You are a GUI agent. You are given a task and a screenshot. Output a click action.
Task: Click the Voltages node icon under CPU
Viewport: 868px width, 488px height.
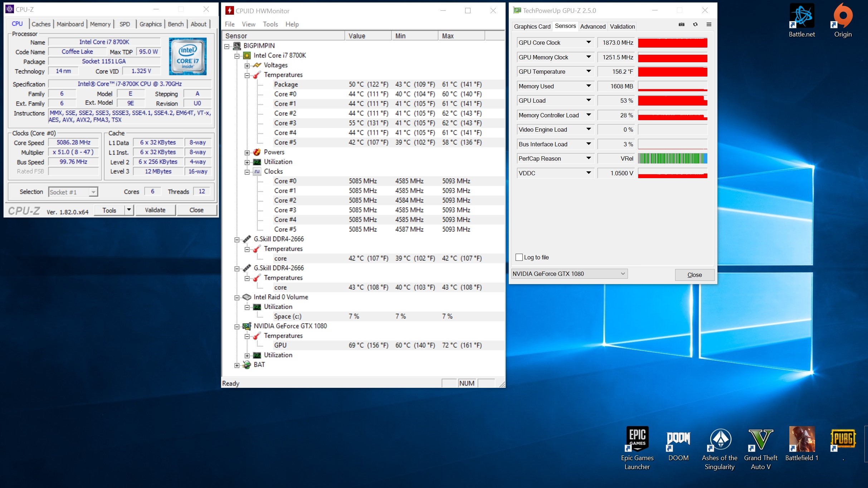(257, 65)
